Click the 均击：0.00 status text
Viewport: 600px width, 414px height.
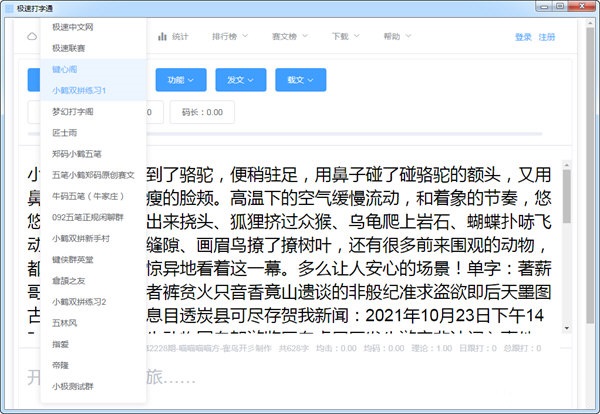336,348
